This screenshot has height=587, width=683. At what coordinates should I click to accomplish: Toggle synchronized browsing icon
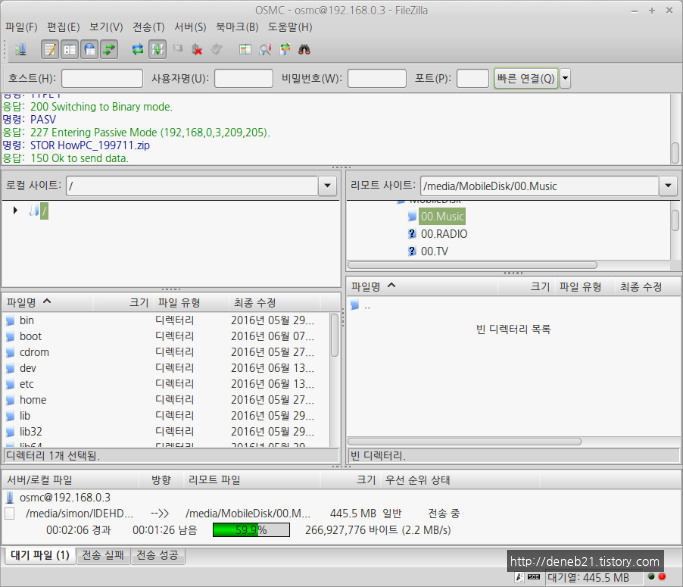[285, 49]
